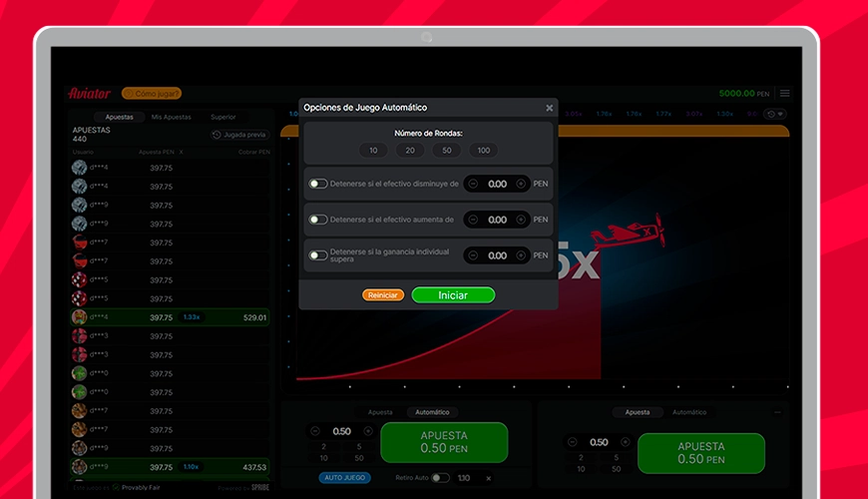Enable 'Detenerse si el efectivo aumenta de' toggle

tap(317, 220)
